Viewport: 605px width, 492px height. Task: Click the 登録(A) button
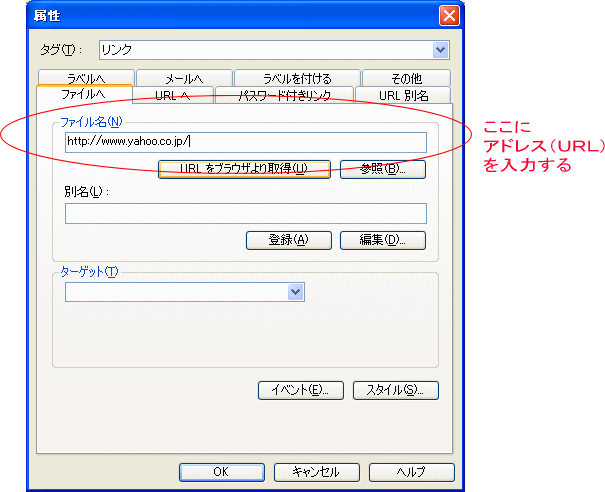click(289, 240)
